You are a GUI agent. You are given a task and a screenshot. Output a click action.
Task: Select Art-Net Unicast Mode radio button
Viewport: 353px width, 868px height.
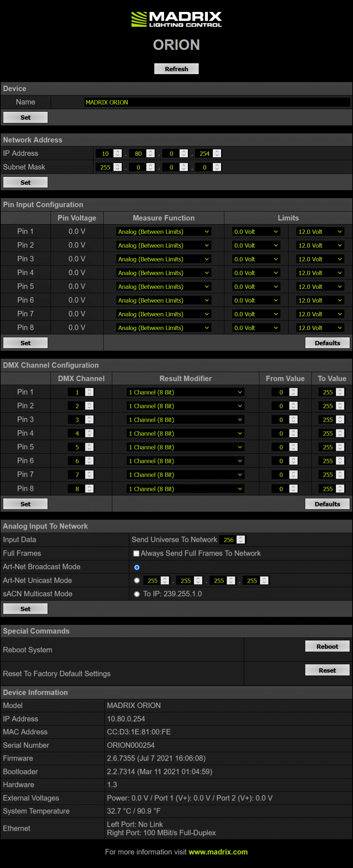coord(137,581)
